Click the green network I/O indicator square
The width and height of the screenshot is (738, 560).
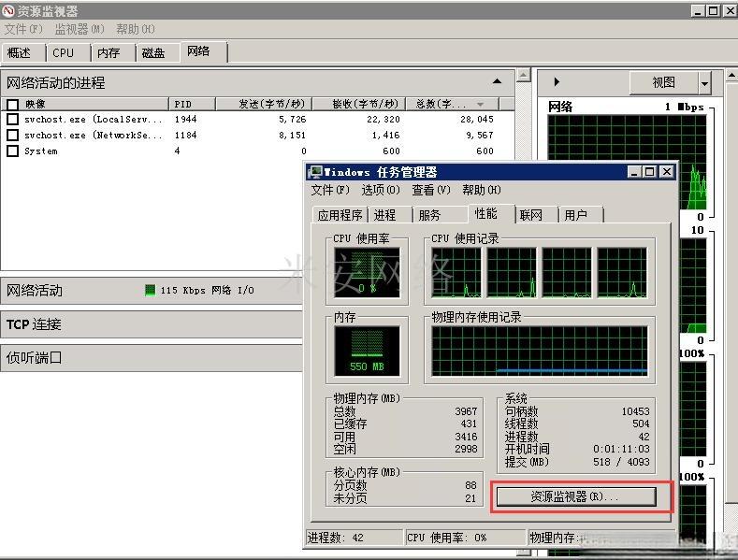pos(151,291)
